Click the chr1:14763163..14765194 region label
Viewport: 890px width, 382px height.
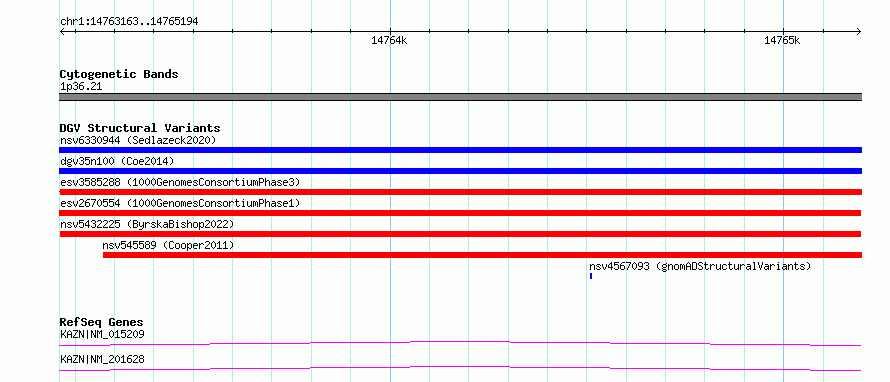pyautogui.click(x=129, y=22)
